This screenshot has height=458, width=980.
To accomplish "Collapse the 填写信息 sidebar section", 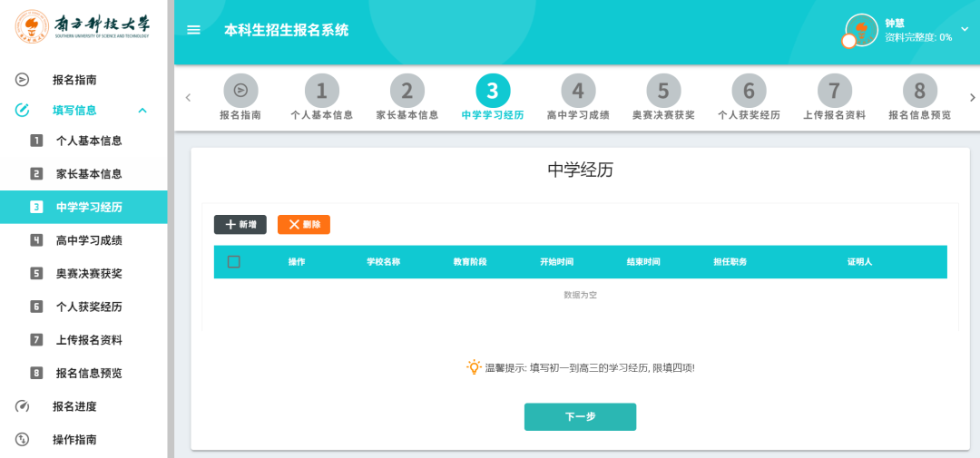I will tap(142, 111).
